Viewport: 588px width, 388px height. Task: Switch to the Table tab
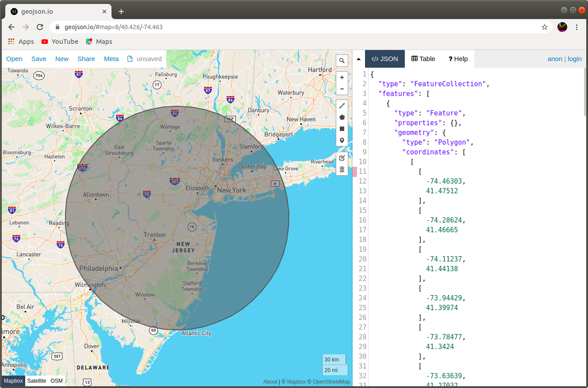point(423,58)
